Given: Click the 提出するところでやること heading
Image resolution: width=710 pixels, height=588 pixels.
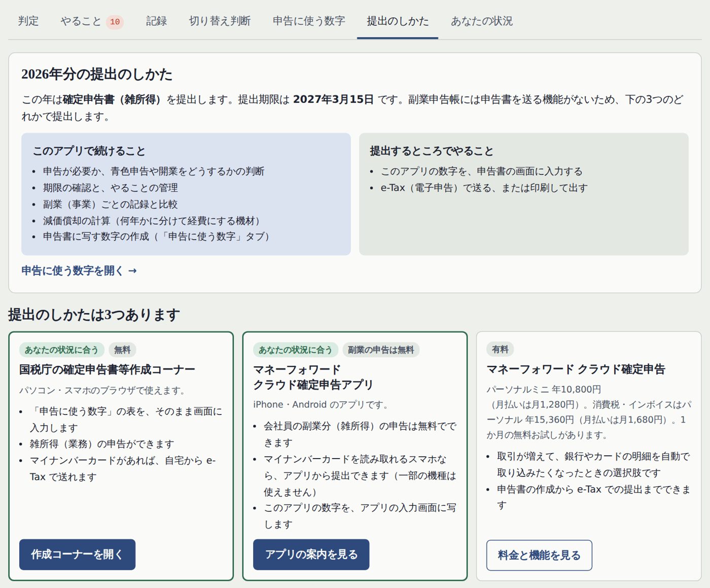Looking at the screenshot, I should [x=432, y=151].
